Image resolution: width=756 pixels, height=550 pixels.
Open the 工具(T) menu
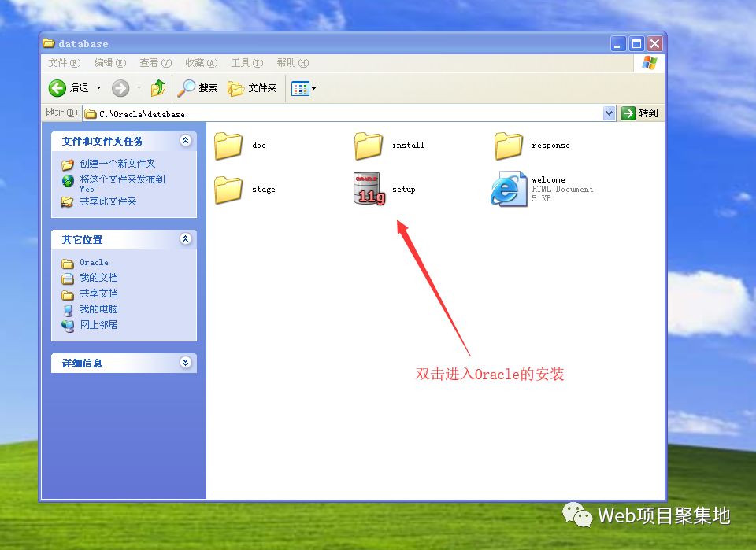pos(247,63)
